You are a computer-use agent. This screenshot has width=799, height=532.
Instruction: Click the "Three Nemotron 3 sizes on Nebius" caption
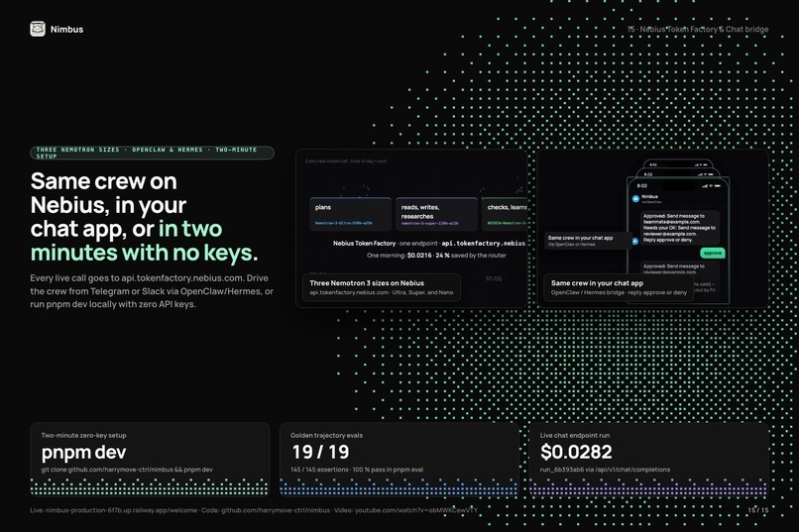(382, 287)
